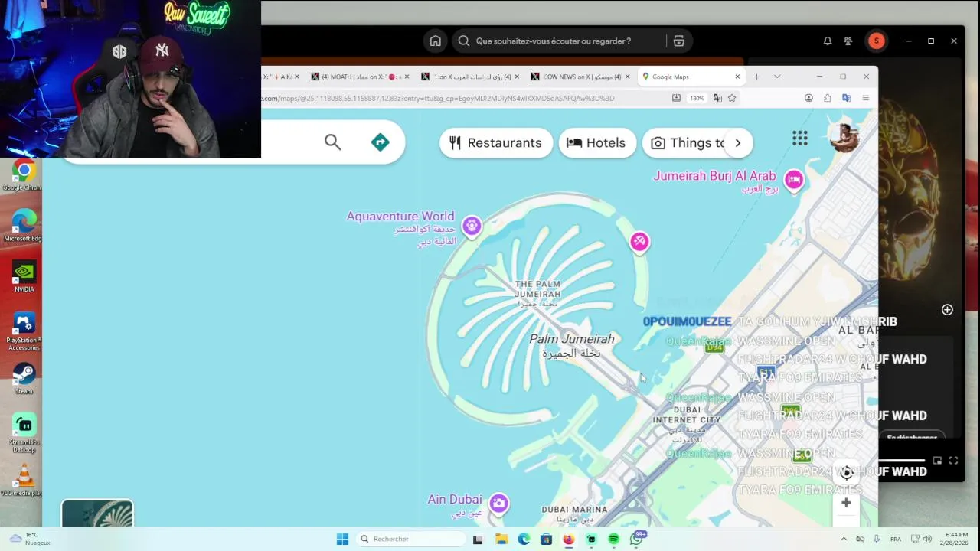Open Spotify miniplayer icon

937,461
